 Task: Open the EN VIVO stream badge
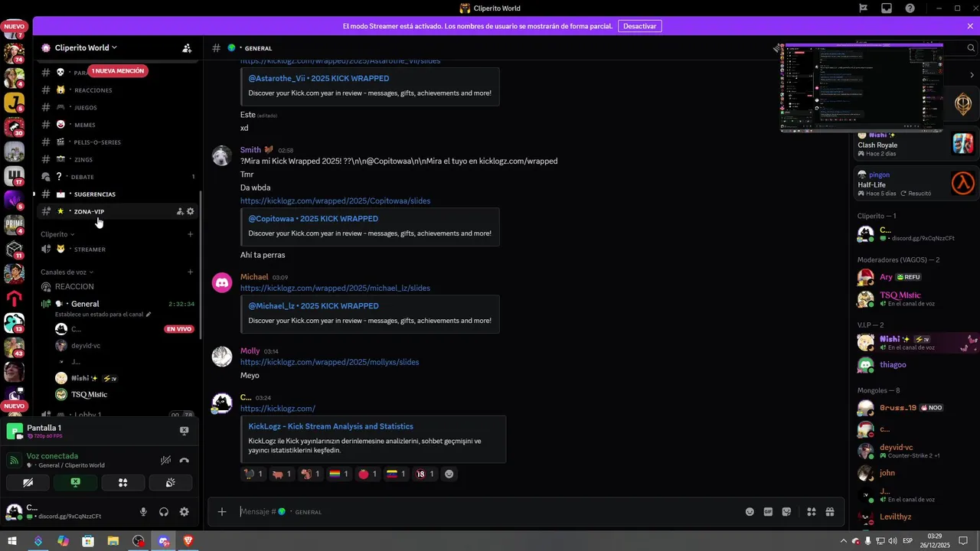178,329
